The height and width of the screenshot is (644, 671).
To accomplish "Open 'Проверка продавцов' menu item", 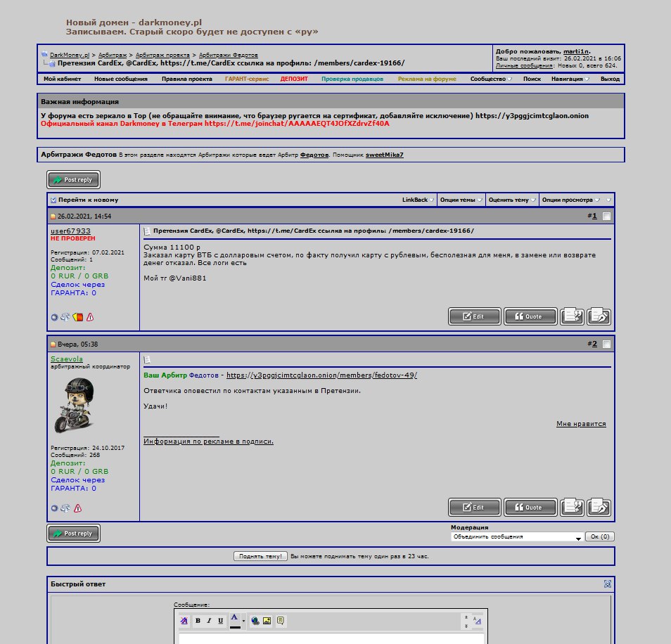I will (352, 79).
